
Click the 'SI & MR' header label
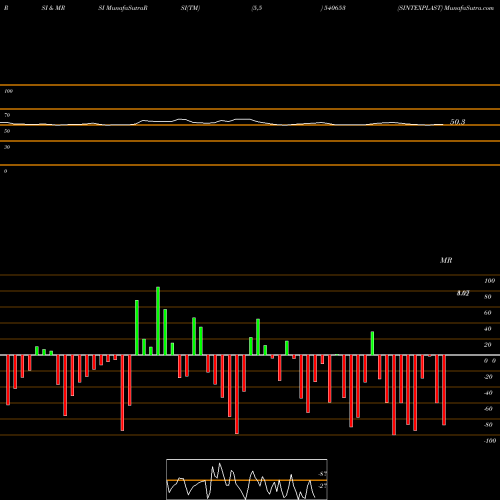coord(53,8)
